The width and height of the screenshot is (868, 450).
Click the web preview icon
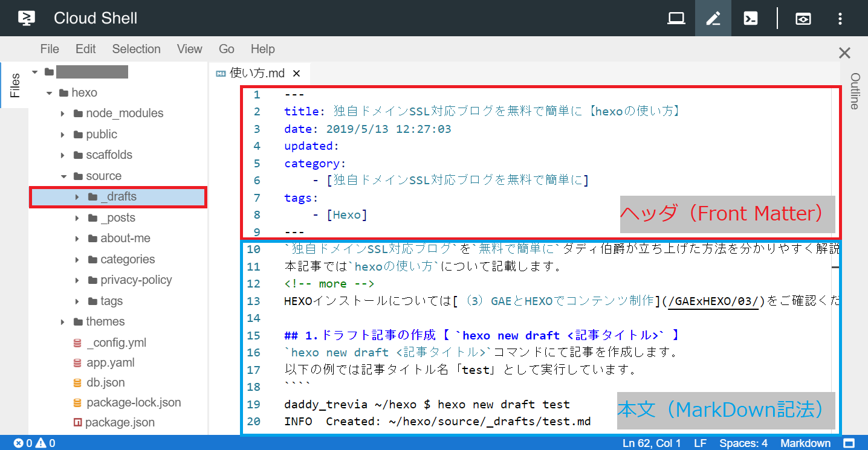803,18
